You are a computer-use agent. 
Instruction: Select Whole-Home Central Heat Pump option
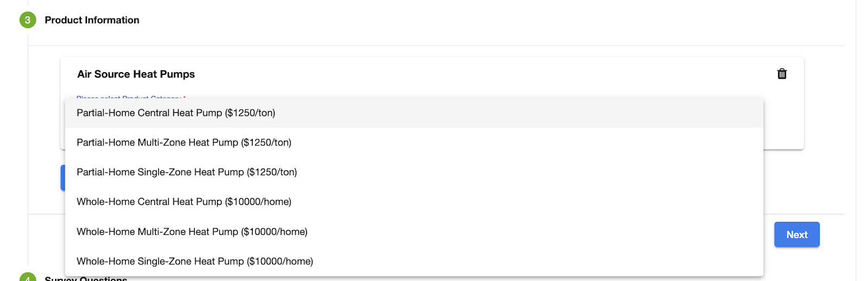(x=184, y=202)
